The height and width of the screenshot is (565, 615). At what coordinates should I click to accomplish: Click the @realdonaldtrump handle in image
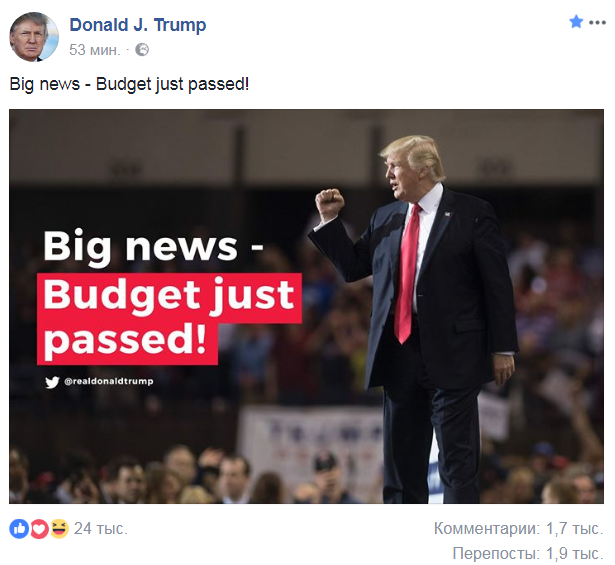[x=109, y=381]
